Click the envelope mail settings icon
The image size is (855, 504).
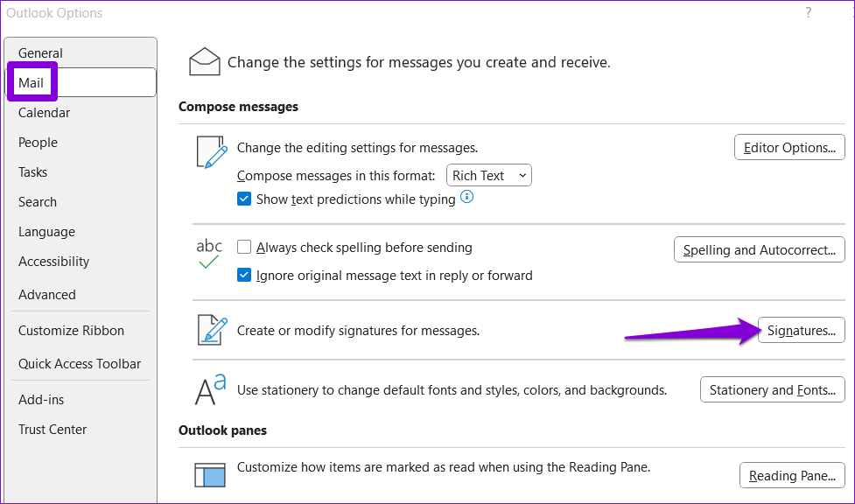pyautogui.click(x=205, y=62)
